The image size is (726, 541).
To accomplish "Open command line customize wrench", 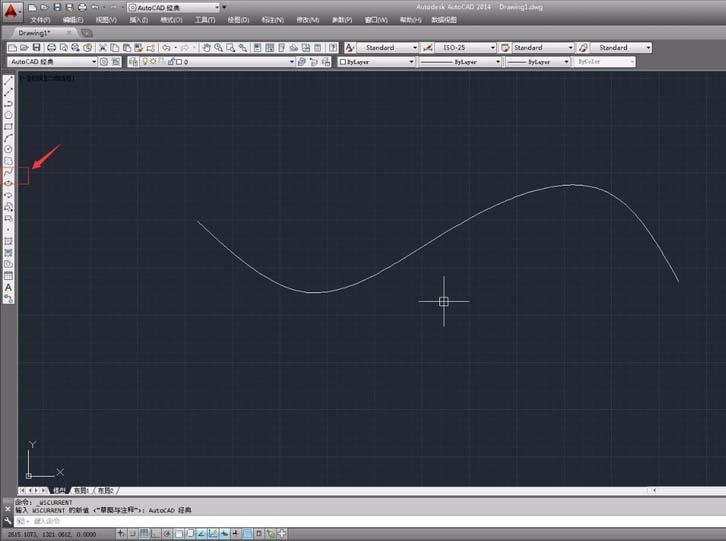I will [7, 520].
